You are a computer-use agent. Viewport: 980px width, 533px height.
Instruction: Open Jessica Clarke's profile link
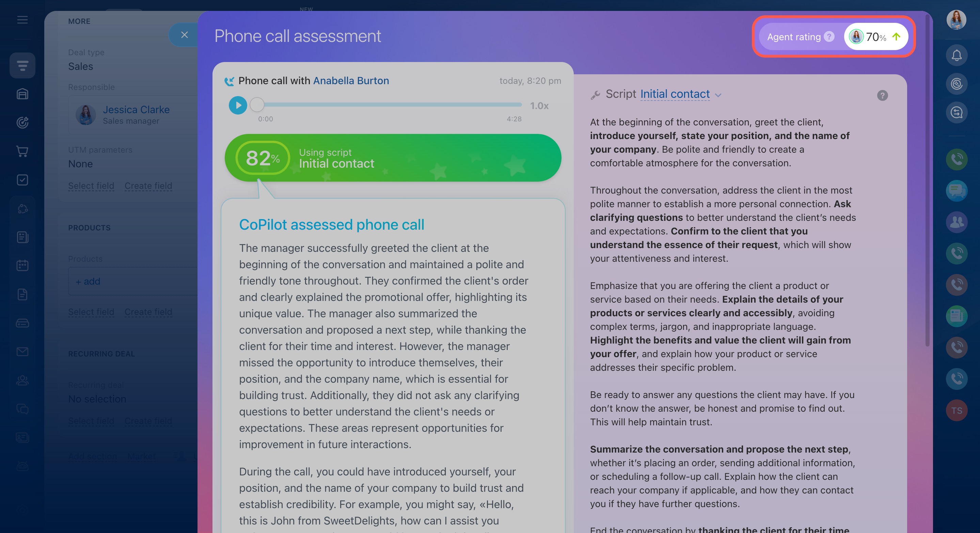point(136,110)
